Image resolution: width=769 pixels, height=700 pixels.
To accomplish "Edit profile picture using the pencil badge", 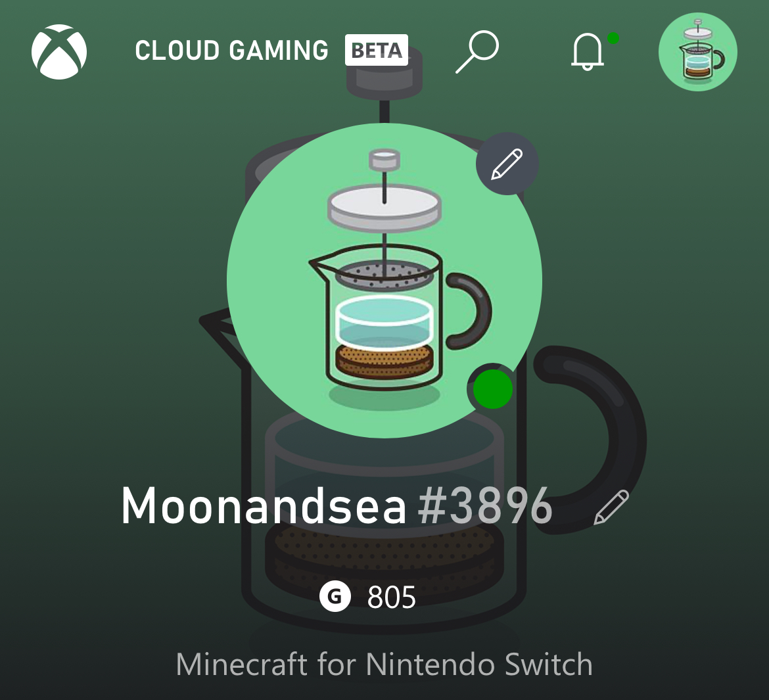I will pyautogui.click(x=507, y=164).
